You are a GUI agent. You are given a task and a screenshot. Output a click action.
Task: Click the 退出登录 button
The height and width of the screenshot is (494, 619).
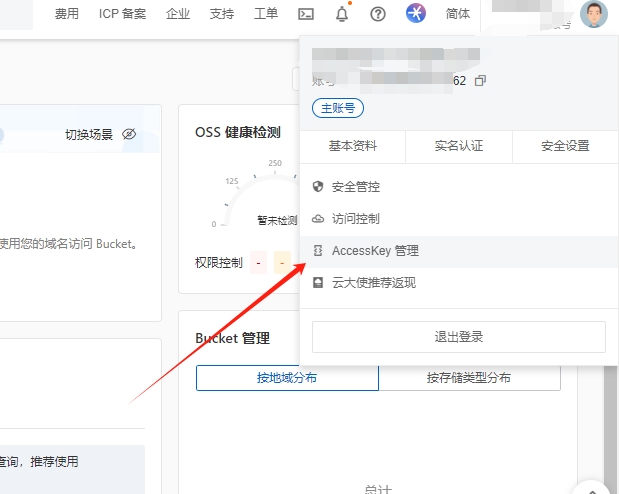pos(459,336)
